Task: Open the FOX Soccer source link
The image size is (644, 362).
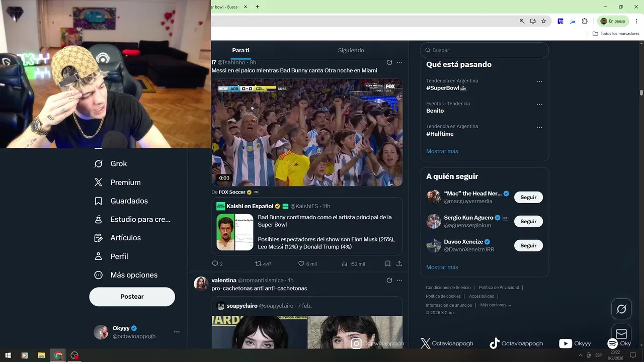Action: pos(231,192)
